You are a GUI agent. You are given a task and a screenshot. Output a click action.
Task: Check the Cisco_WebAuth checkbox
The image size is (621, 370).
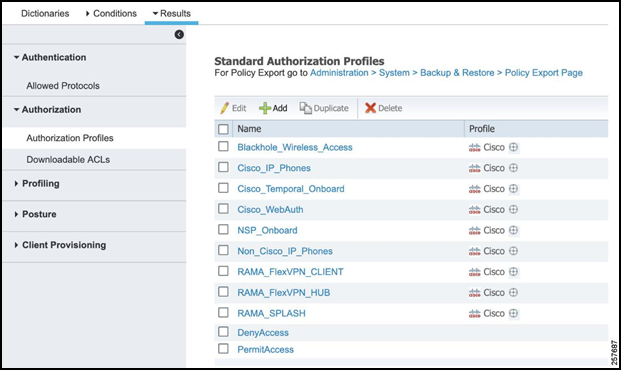(223, 208)
